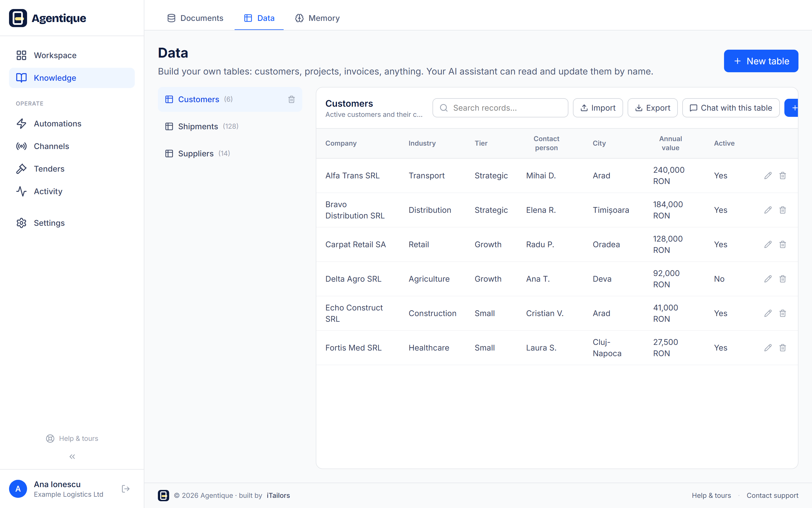Open the Tenders page
The image size is (812, 508).
pyautogui.click(x=72, y=169)
